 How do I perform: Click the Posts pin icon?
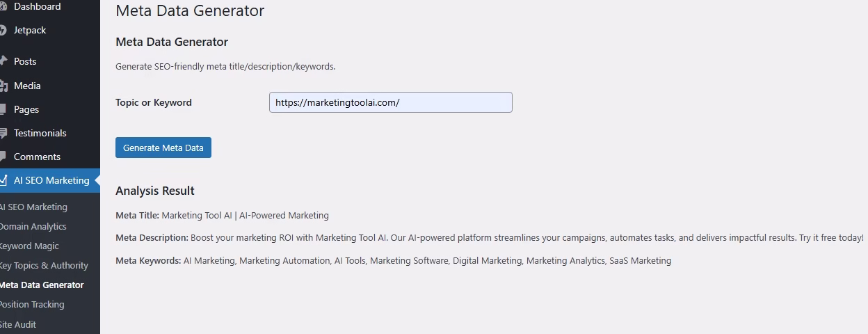(3, 61)
